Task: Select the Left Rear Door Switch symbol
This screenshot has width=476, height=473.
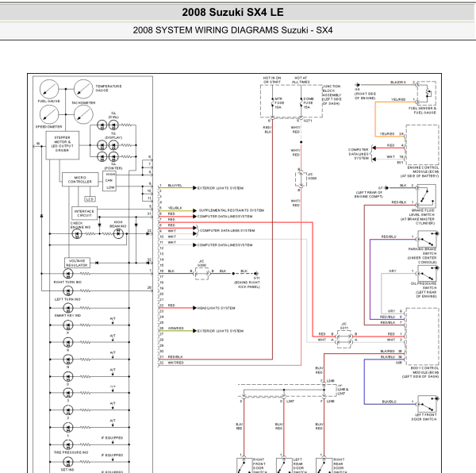Action: coord(284,465)
